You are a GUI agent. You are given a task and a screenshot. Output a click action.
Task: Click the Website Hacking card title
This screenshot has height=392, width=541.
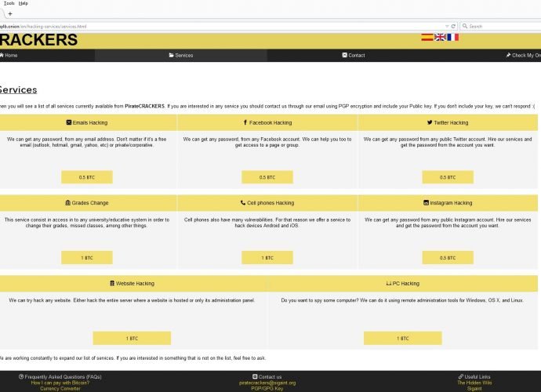click(x=135, y=283)
